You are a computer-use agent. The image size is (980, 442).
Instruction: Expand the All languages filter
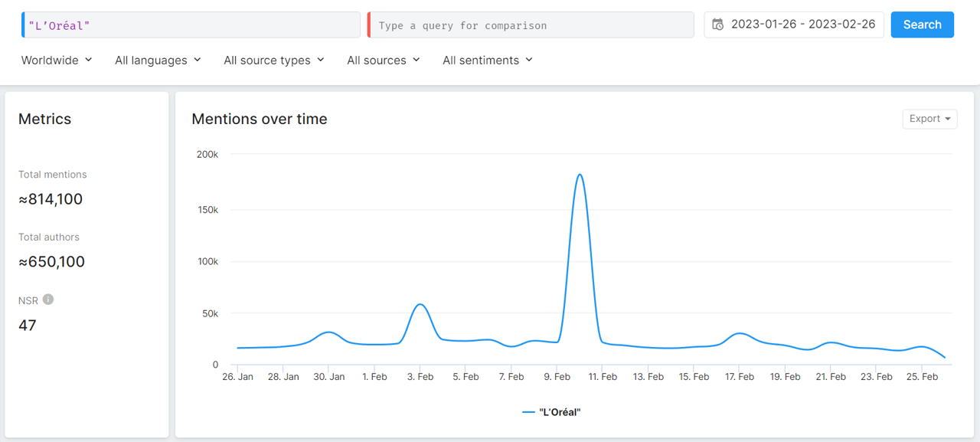coord(158,60)
